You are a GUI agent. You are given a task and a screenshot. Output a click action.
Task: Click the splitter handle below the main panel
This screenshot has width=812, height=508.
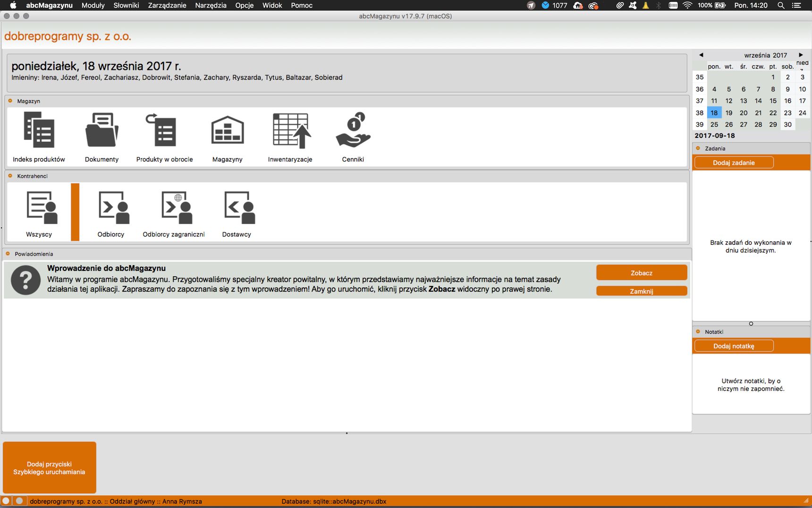347,433
